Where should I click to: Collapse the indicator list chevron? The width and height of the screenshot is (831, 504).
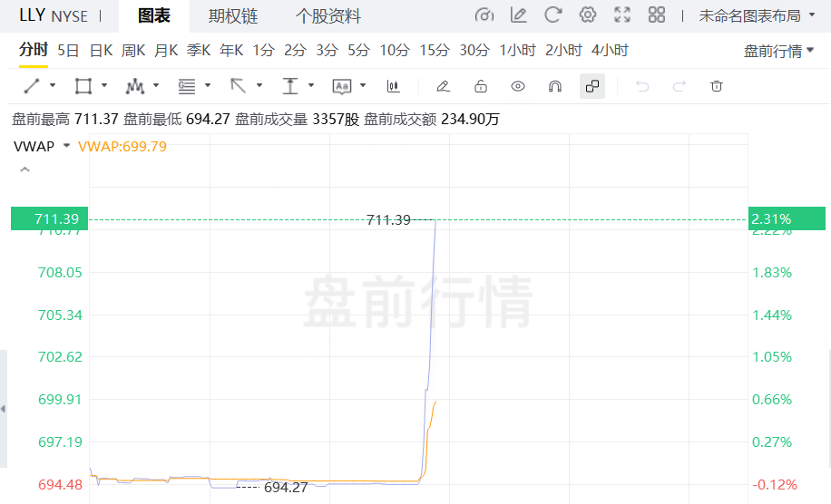[x=24, y=170]
